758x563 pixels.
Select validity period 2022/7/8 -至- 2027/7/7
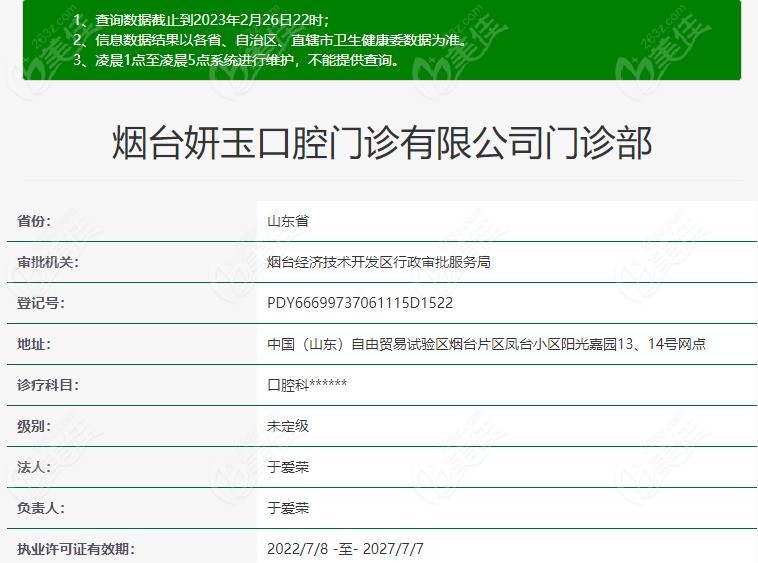click(x=345, y=549)
